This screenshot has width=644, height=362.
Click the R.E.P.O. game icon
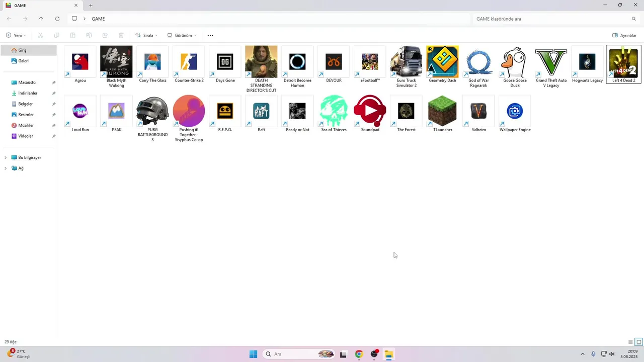click(225, 111)
